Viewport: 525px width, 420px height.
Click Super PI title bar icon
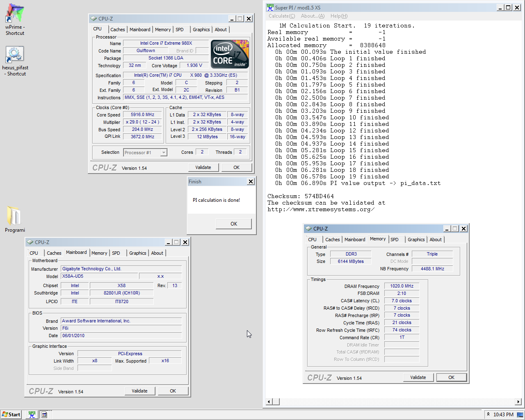pyautogui.click(x=270, y=7)
